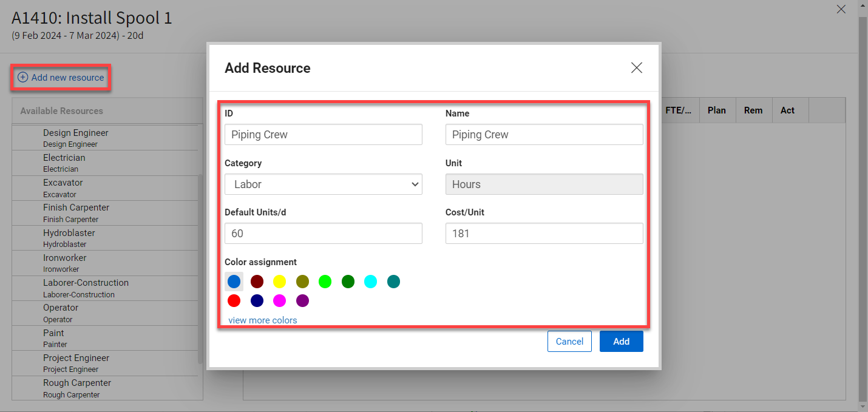This screenshot has height=412, width=868.
Task: Choose the yellow color swatch
Action: point(279,282)
